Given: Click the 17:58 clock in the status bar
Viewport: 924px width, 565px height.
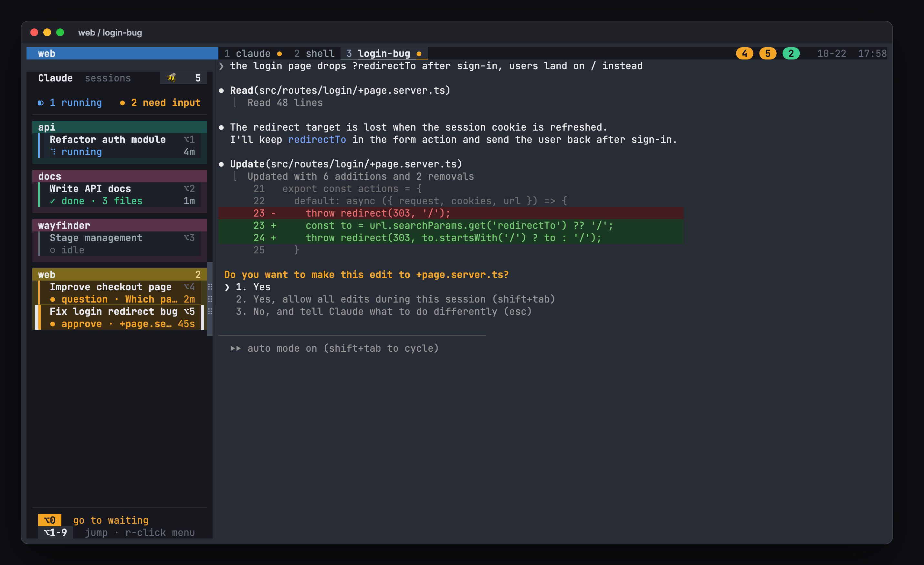Looking at the screenshot, I should click(x=872, y=54).
